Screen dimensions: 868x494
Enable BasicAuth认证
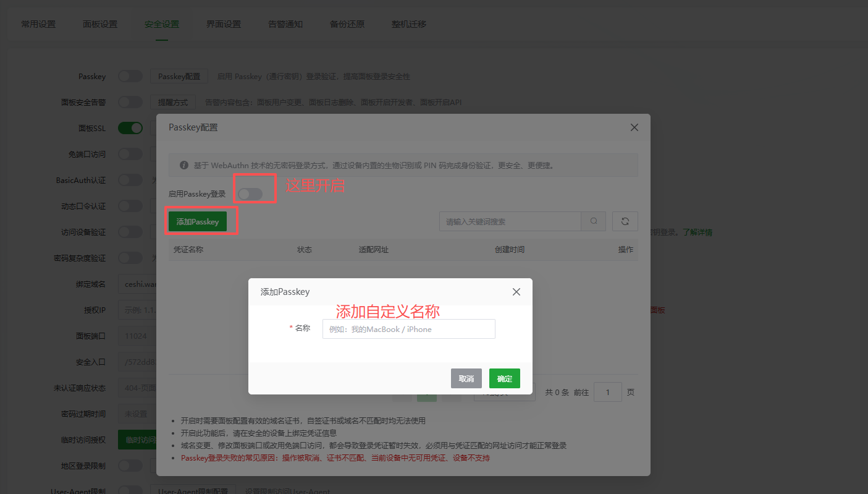(x=129, y=180)
